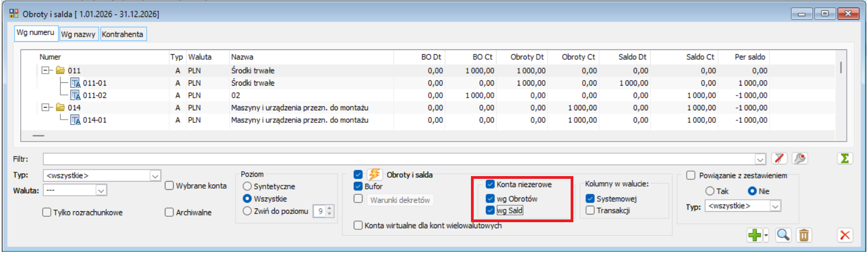Image resolution: width=868 pixels, height=254 pixels.
Task: Open Typ dropdown under Powiązanie z zestawieniem
Action: click(775, 206)
